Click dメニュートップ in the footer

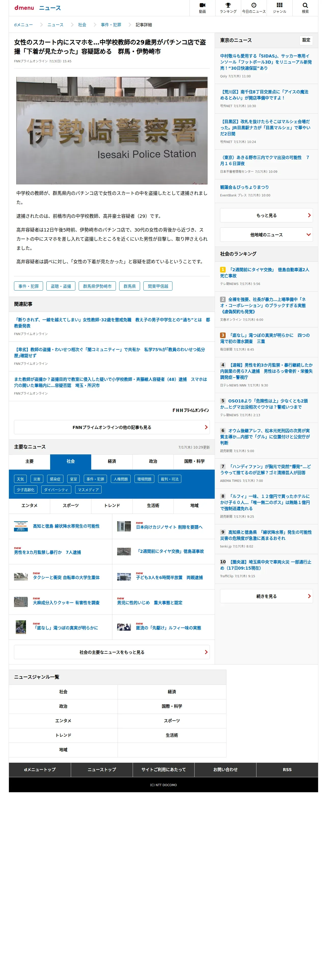coord(39,770)
